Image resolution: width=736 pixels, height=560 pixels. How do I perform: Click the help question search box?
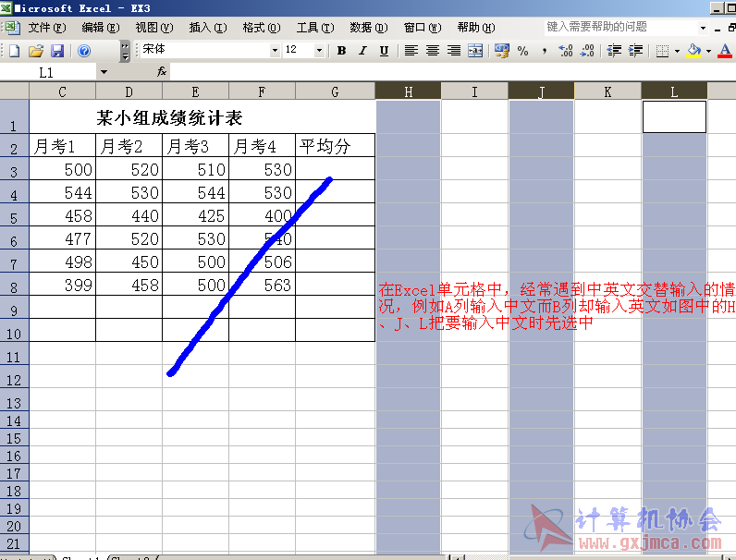[x=620, y=27]
